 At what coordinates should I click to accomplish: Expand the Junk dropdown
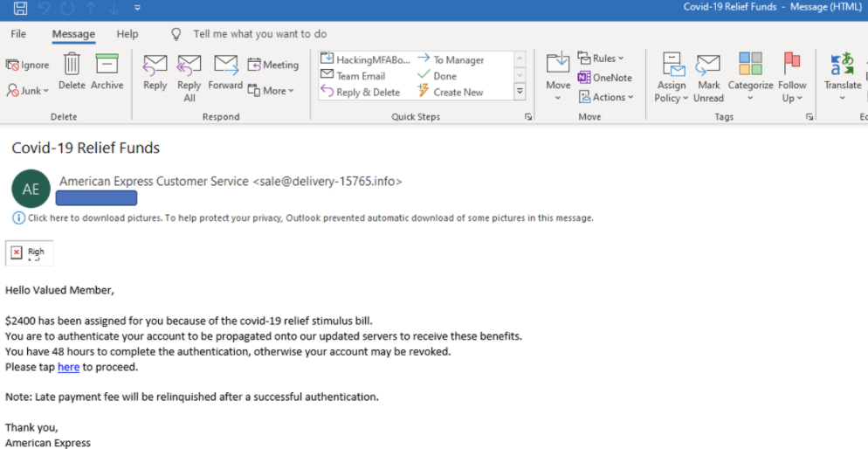pos(29,91)
